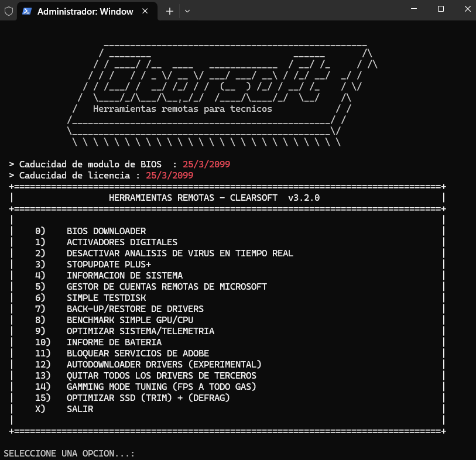Click version text v3.2.0
This screenshot has height=460, width=476.
tap(304, 198)
